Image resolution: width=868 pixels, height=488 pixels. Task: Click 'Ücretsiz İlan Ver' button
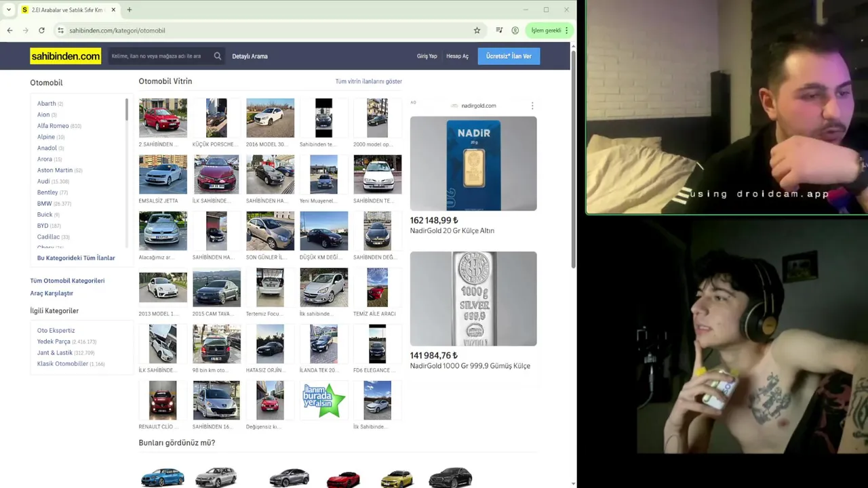click(x=509, y=56)
